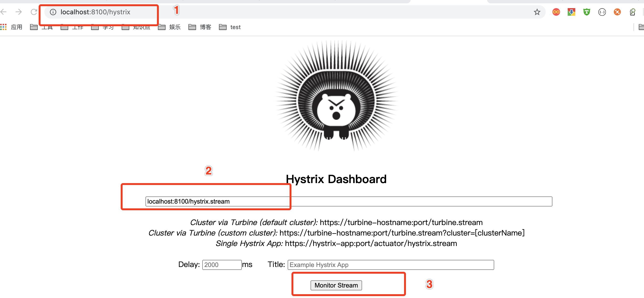The height and width of the screenshot is (298, 644).
Task: Open the red infinity extension icon
Action: 556,12
